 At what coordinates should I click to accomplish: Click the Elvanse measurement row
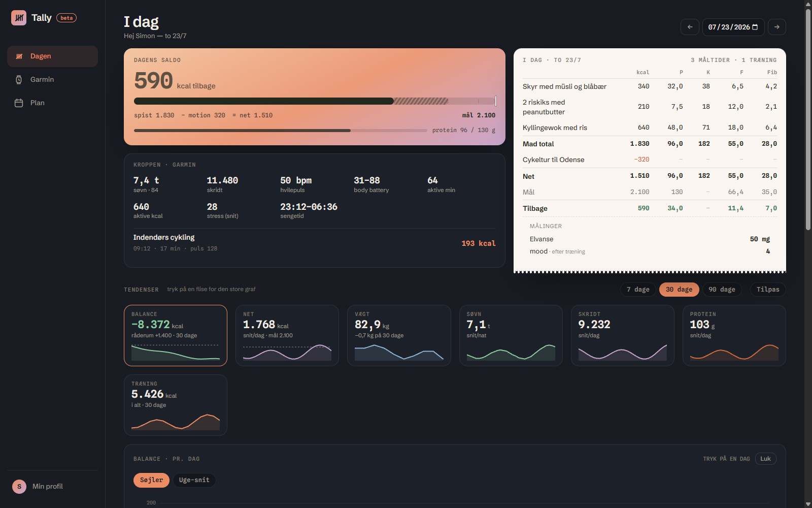[650, 239]
